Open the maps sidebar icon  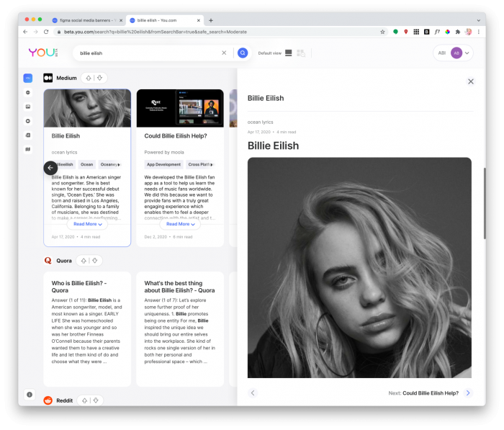(28, 149)
